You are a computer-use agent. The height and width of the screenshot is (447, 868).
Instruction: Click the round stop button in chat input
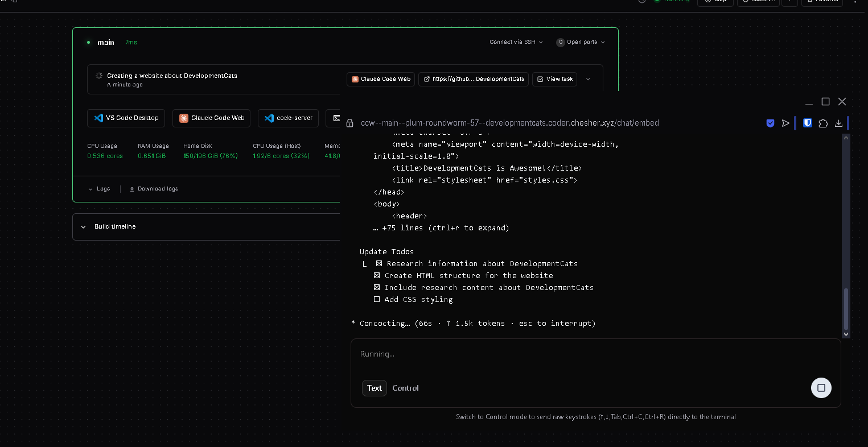tap(821, 388)
